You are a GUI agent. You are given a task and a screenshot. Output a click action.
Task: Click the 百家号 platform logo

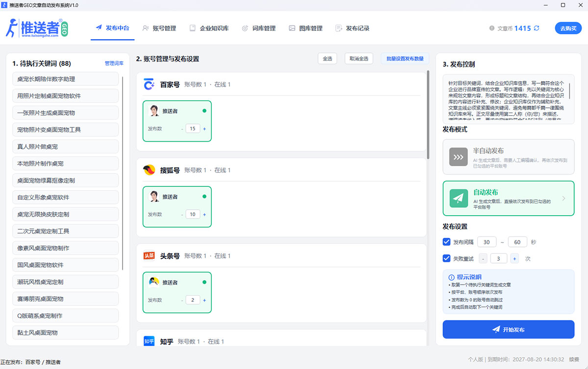pyautogui.click(x=149, y=84)
